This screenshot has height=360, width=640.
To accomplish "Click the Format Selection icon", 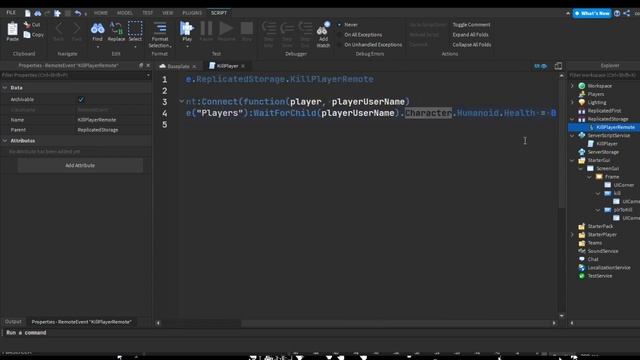I will pyautogui.click(x=160, y=28).
